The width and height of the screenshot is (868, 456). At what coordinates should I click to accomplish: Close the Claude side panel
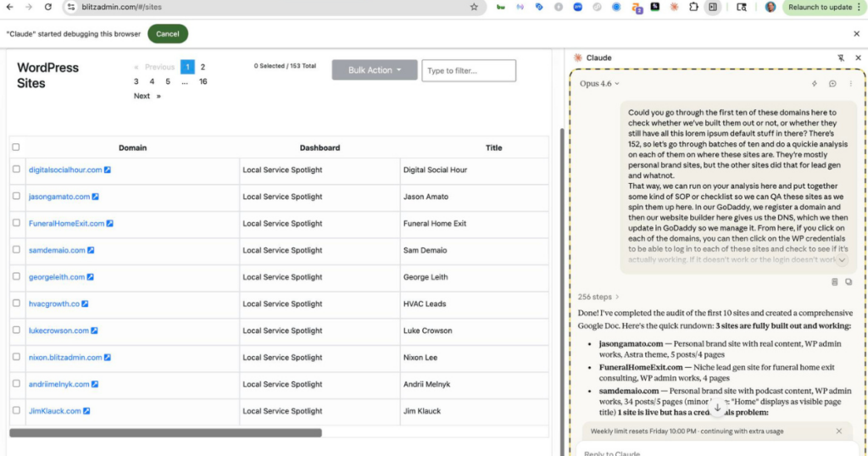(x=858, y=58)
